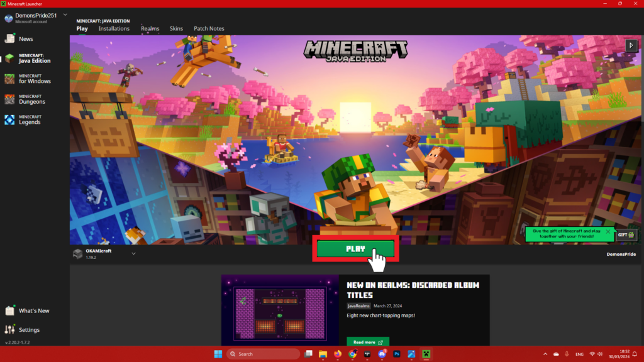Viewport: 644px width, 362px height.
Task: Open Task View on taskbar
Action: point(308,354)
